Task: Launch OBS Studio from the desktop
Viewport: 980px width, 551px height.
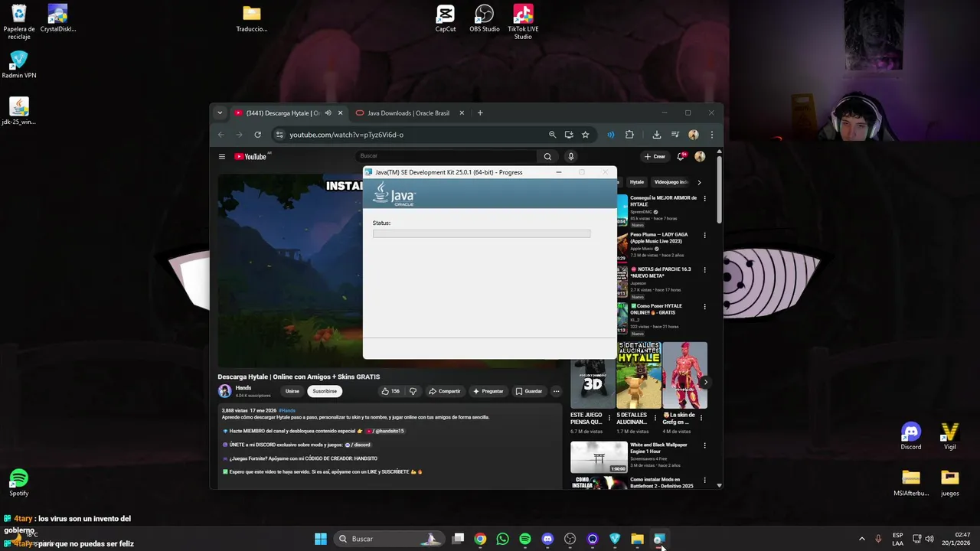Action: [x=485, y=19]
